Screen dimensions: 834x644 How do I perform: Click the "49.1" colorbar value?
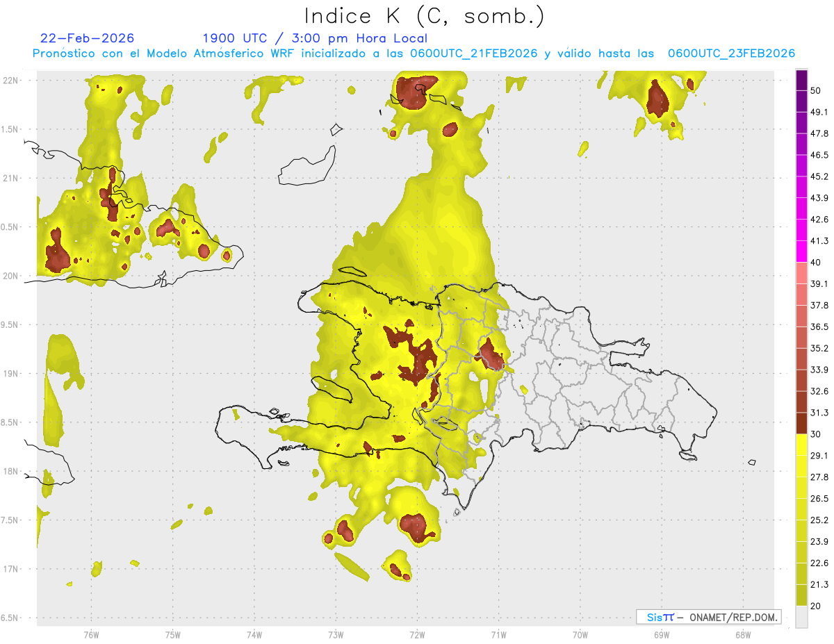click(821, 112)
